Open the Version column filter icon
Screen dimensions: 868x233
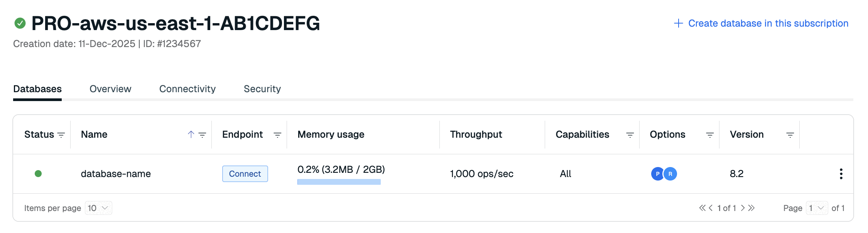point(790,135)
